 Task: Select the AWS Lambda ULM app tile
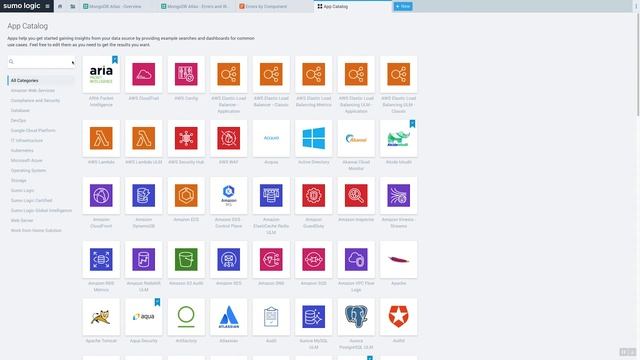[143, 138]
